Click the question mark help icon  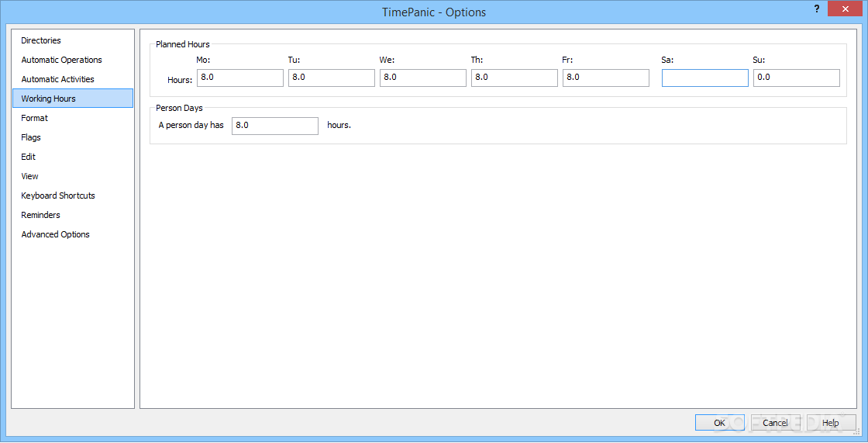point(817,9)
